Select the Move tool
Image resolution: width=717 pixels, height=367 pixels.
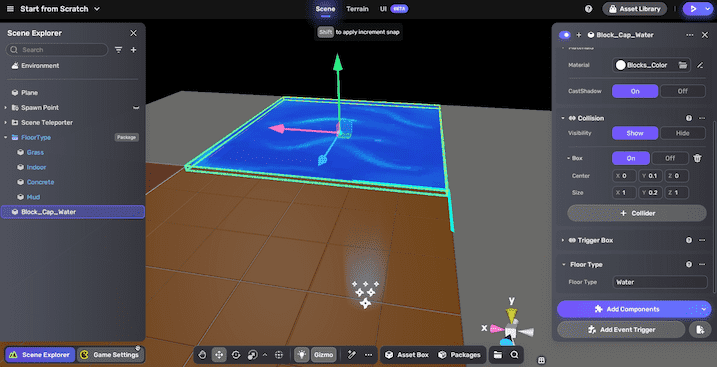pyautogui.click(x=219, y=355)
